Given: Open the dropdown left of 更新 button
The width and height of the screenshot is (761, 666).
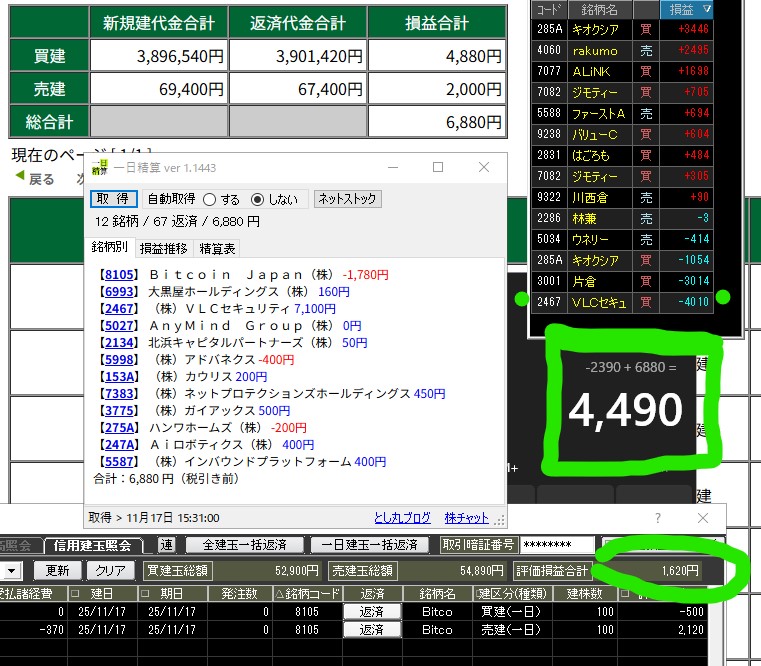Looking at the screenshot, I should pyautogui.click(x=13, y=570).
